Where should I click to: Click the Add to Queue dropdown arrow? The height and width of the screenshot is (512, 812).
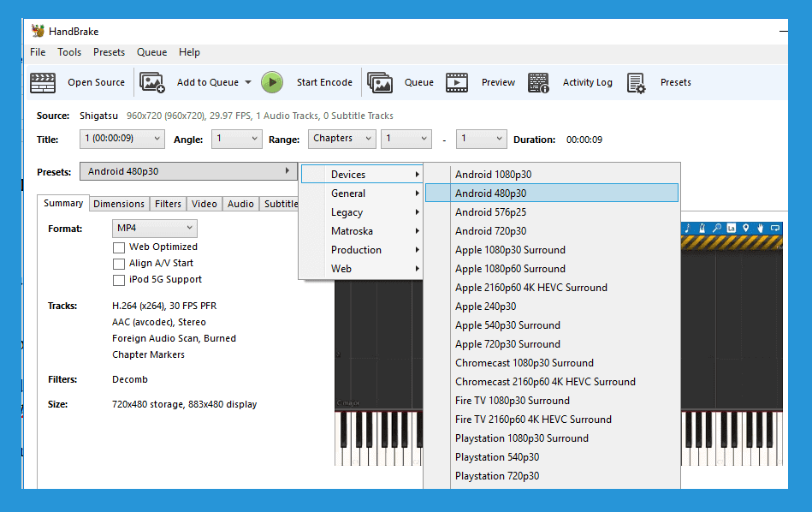click(248, 82)
